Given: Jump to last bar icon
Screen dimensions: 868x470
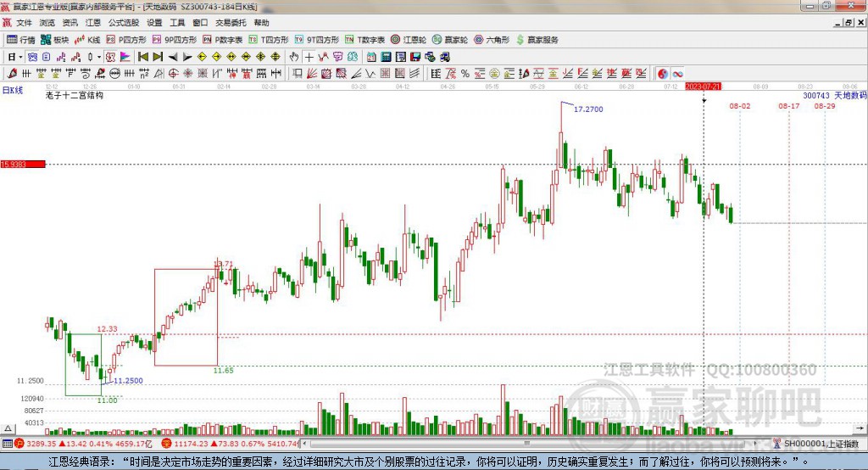Looking at the screenshot, I should (158, 57).
